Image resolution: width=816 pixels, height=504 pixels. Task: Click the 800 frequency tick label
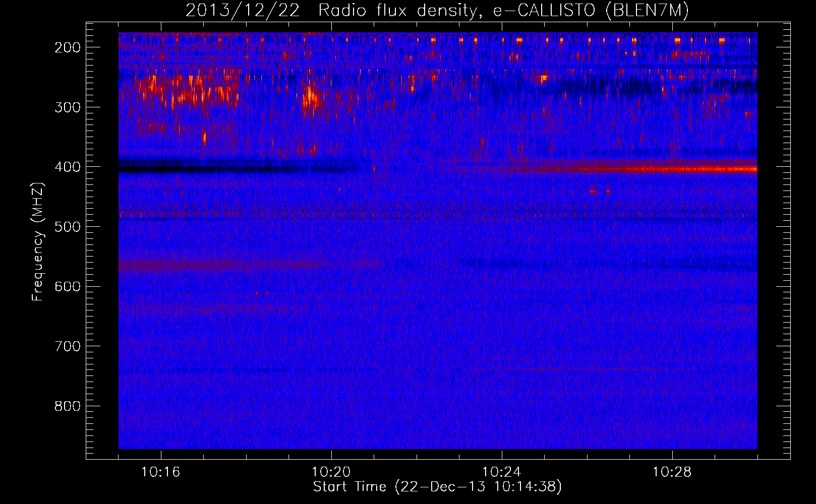point(68,406)
